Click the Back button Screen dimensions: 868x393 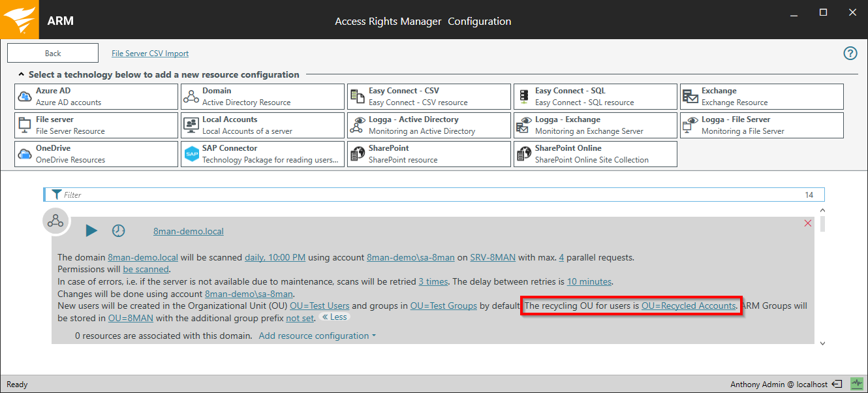click(53, 54)
